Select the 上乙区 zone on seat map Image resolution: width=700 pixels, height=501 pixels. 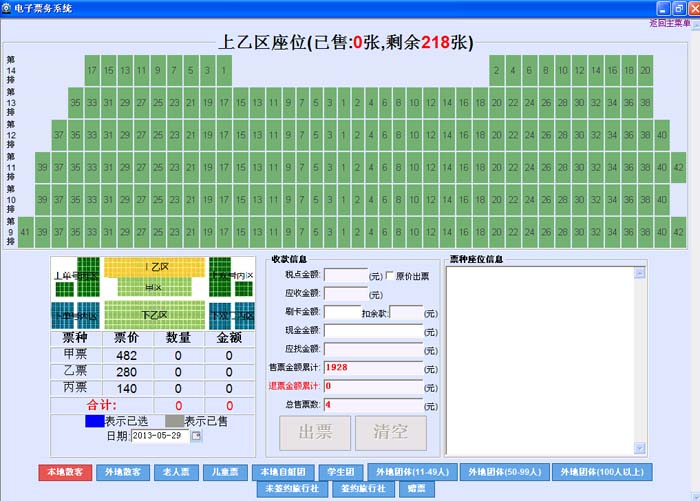(x=155, y=267)
